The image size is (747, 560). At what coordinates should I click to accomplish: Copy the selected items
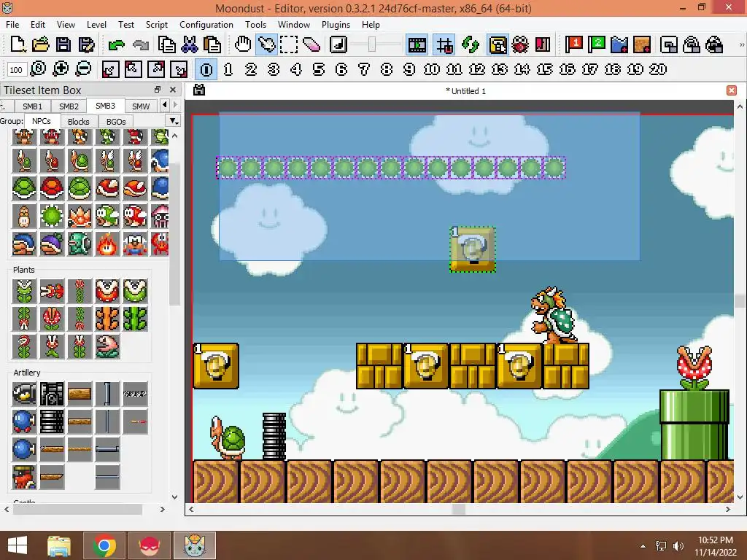tap(167, 44)
